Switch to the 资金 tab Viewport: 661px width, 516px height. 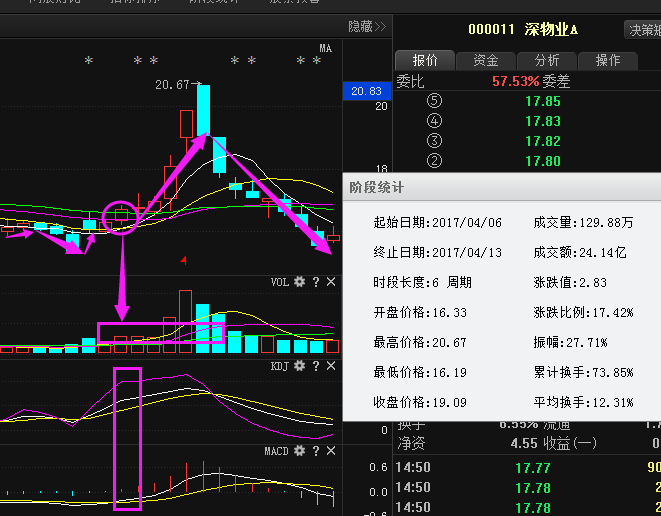486,60
